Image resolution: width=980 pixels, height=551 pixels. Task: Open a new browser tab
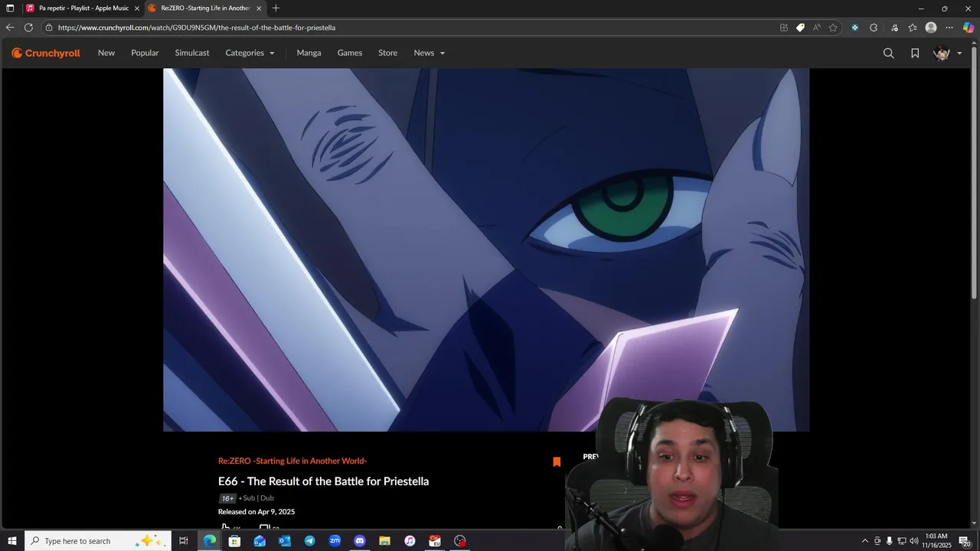pyautogui.click(x=276, y=8)
